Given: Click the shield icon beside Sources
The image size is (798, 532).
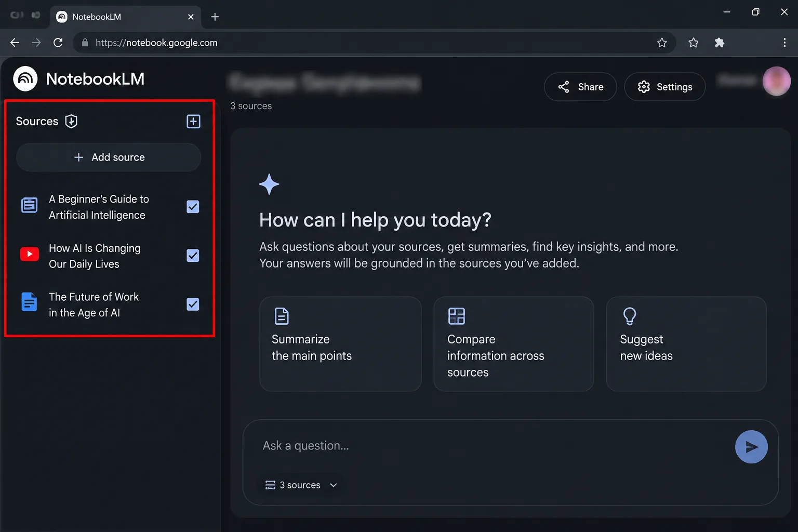Looking at the screenshot, I should tap(71, 121).
